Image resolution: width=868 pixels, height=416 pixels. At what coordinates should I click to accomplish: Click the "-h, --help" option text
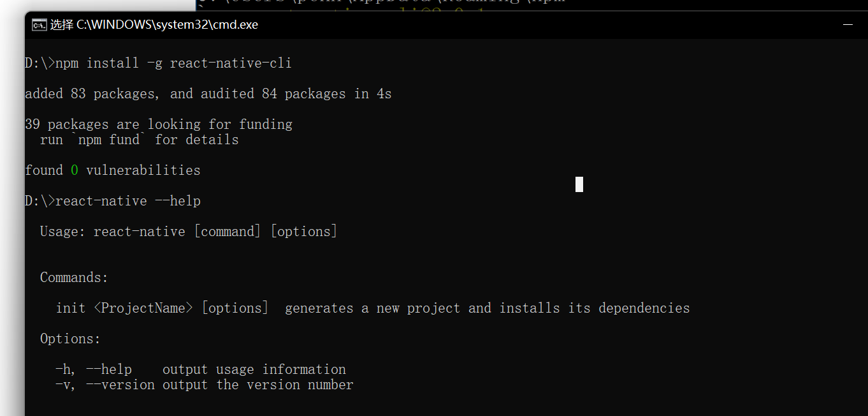pyautogui.click(x=94, y=369)
